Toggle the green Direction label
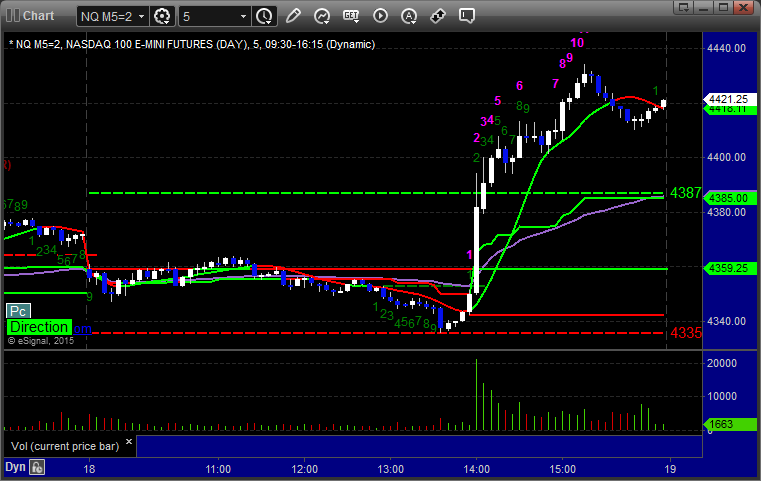This screenshot has width=761, height=481. (x=40, y=327)
